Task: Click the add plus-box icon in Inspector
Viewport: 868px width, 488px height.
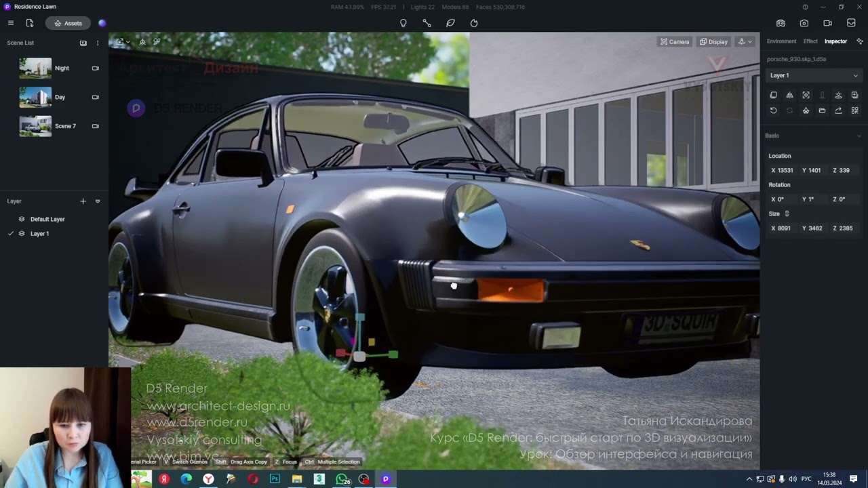Action: (854, 96)
